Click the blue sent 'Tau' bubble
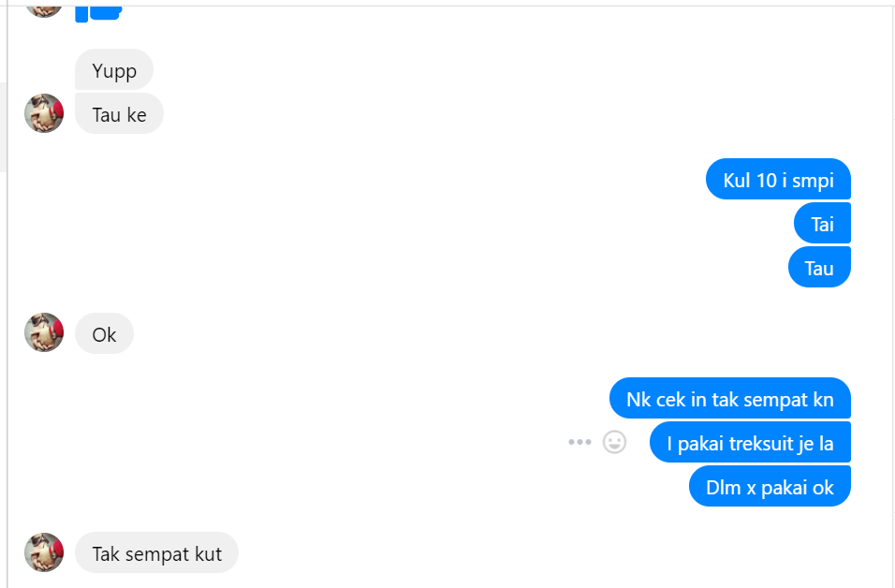This screenshot has width=895, height=588. (x=819, y=267)
